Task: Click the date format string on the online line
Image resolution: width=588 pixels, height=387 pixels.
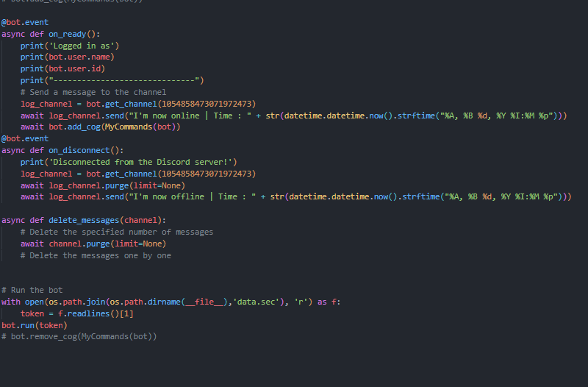Action: click(x=498, y=116)
